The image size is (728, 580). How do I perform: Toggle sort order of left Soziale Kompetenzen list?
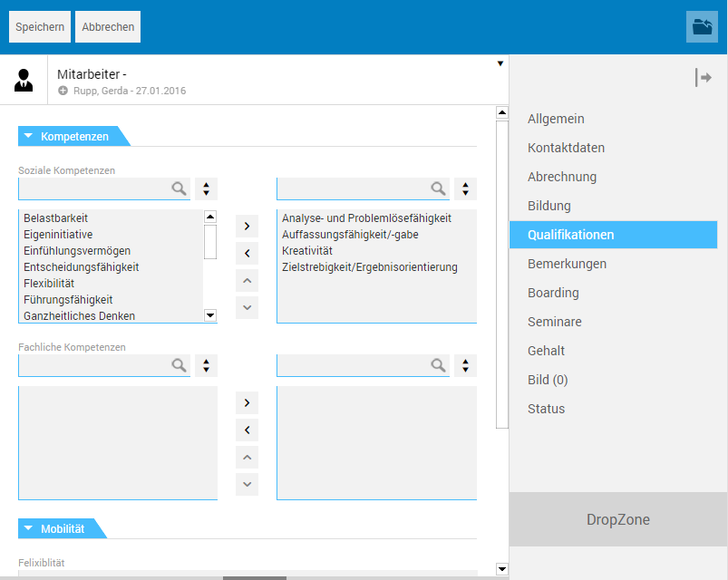[207, 188]
